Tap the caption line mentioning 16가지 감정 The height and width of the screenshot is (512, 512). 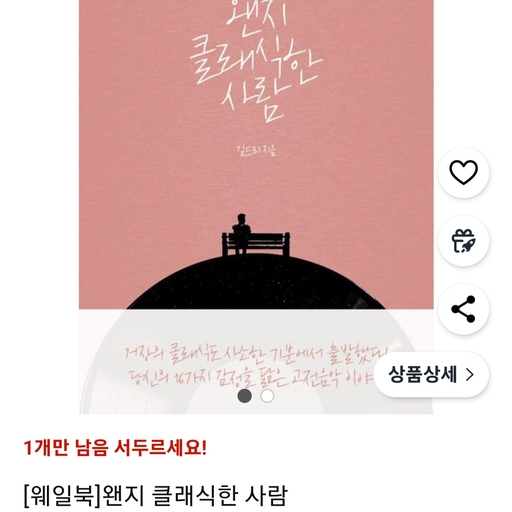[x=252, y=378]
